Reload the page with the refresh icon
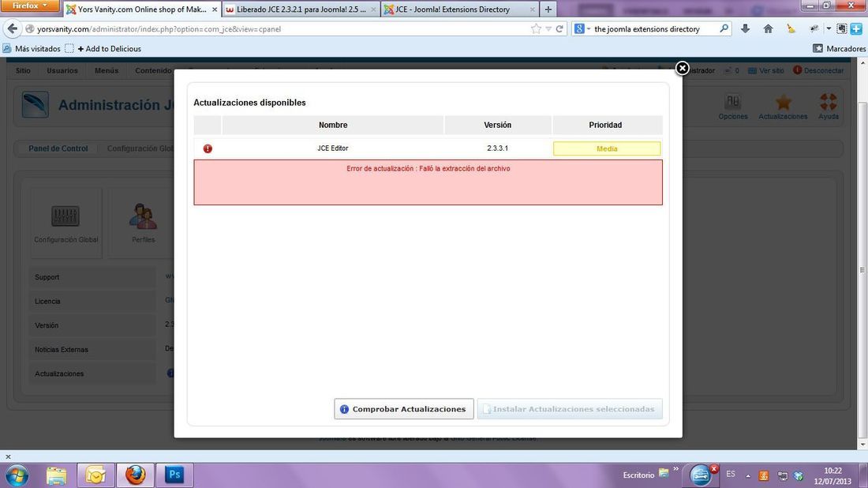 click(559, 28)
